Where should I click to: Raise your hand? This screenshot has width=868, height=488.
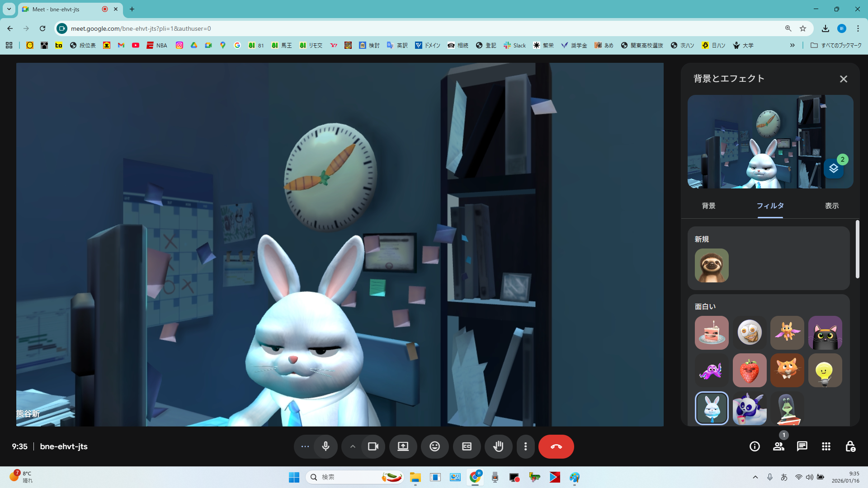(498, 446)
